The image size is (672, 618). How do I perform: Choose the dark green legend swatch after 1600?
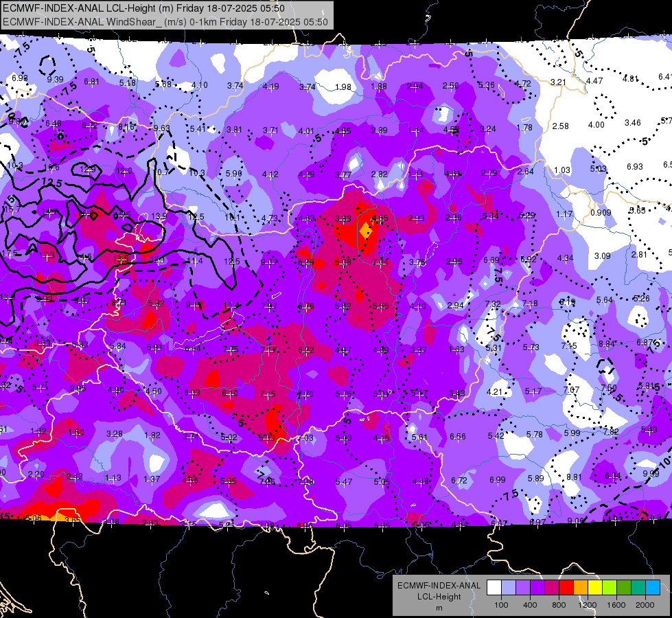click(624, 588)
